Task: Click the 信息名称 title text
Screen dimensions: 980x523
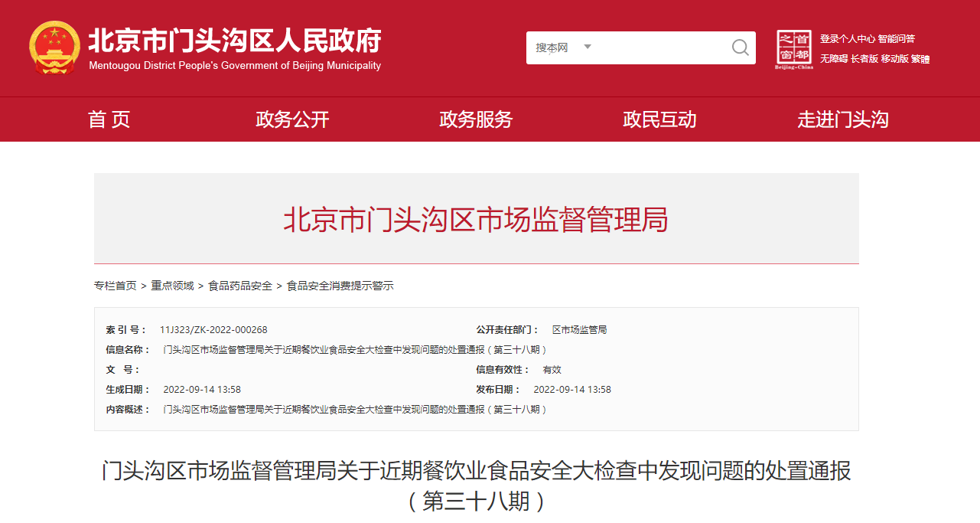Action: coord(356,350)
